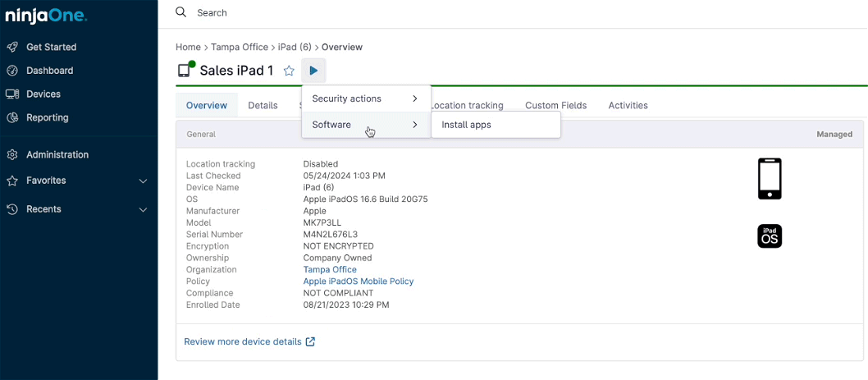Viewport: 868px width, 380px height.
Task: Favorite Sales iPad 1 with the star icon
Action: [289, 71]
